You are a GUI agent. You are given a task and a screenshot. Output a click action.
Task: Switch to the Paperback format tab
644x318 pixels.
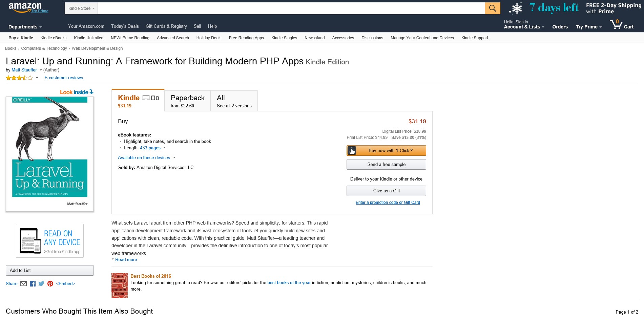pyautogui.click(x=187, y=101)
